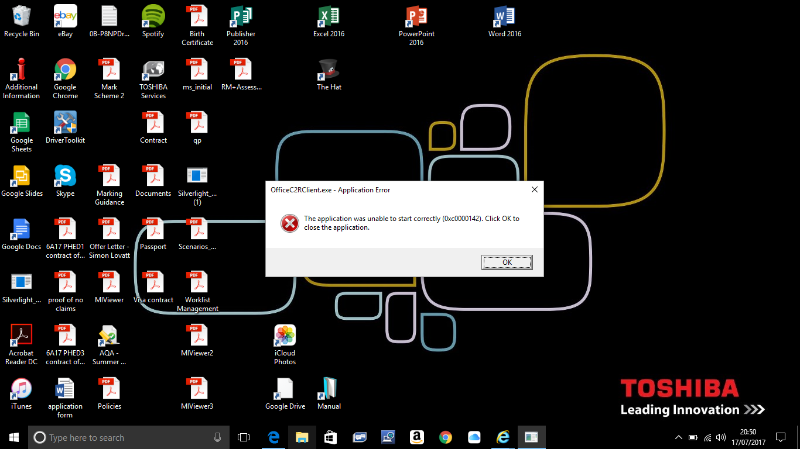The width and height of the screenshot is (800, 449).
Task: Select the PowerPoint 2016 shortcut
Action: [x=416, y=24]
